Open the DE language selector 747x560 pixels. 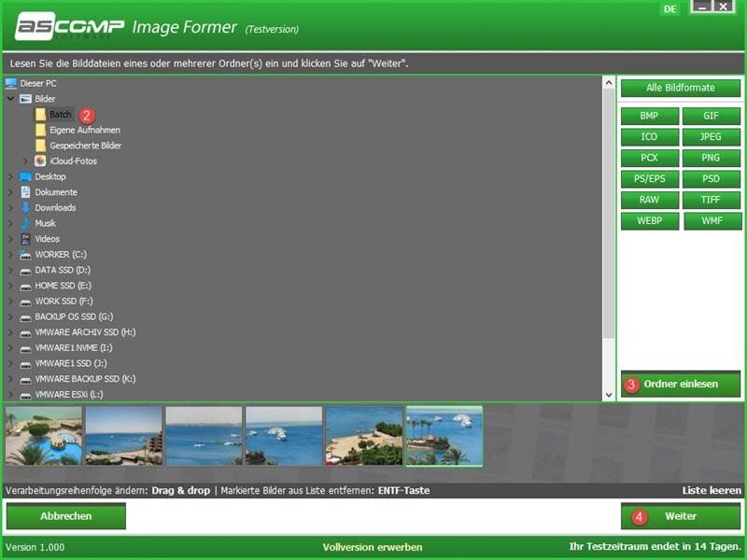[x=669, y=9]
